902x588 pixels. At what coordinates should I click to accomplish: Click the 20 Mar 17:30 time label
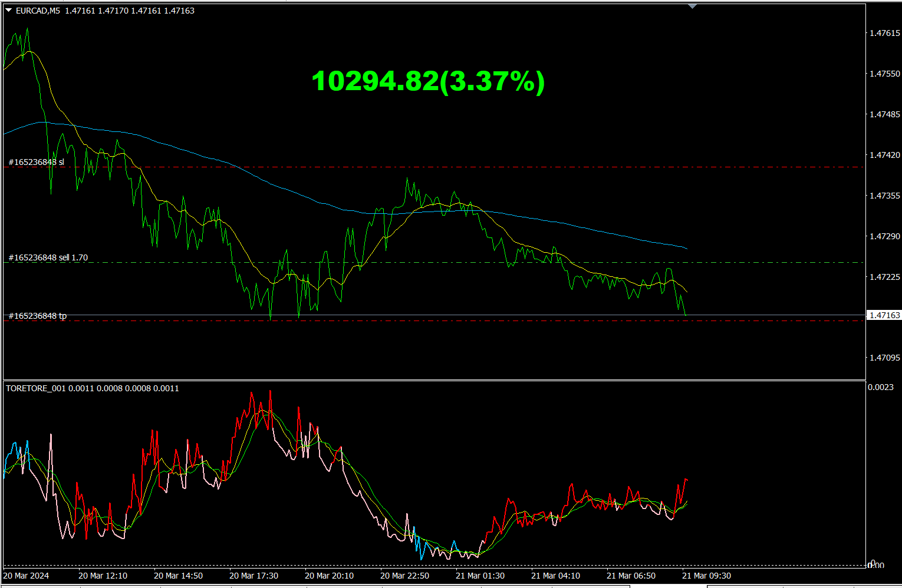(x=254, y=576)
